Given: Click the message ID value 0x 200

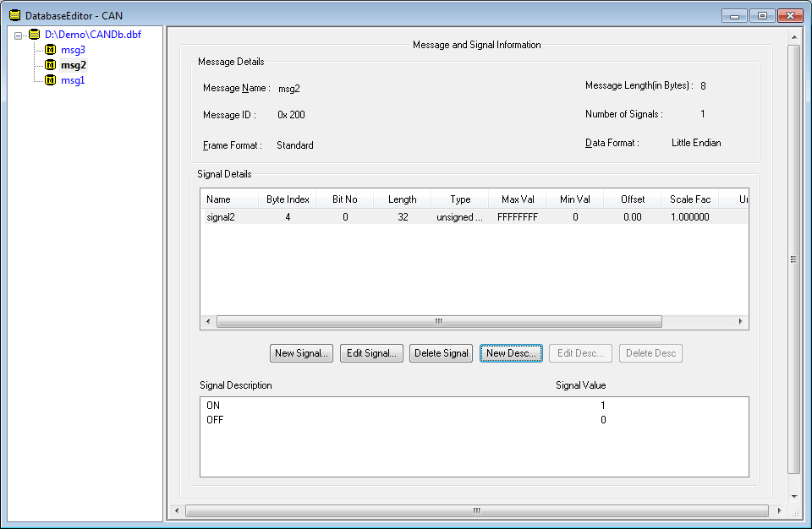Looking at the screenshot, I should pos(291,115).
